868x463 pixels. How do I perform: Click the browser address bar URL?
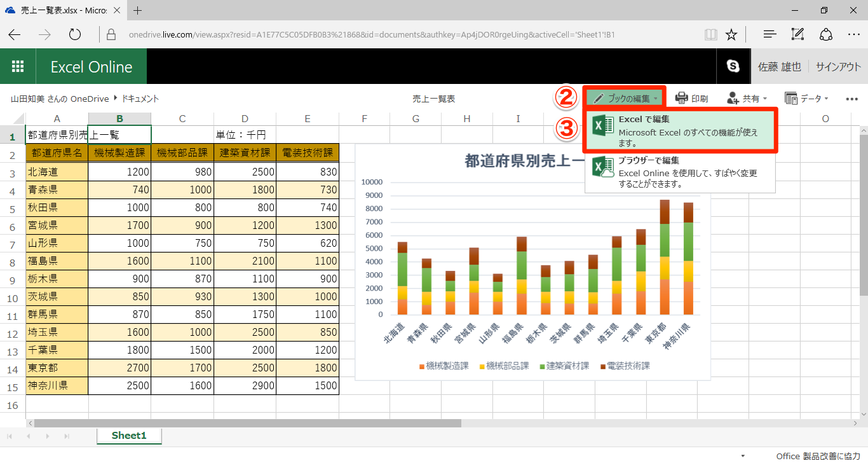point(371,34)
